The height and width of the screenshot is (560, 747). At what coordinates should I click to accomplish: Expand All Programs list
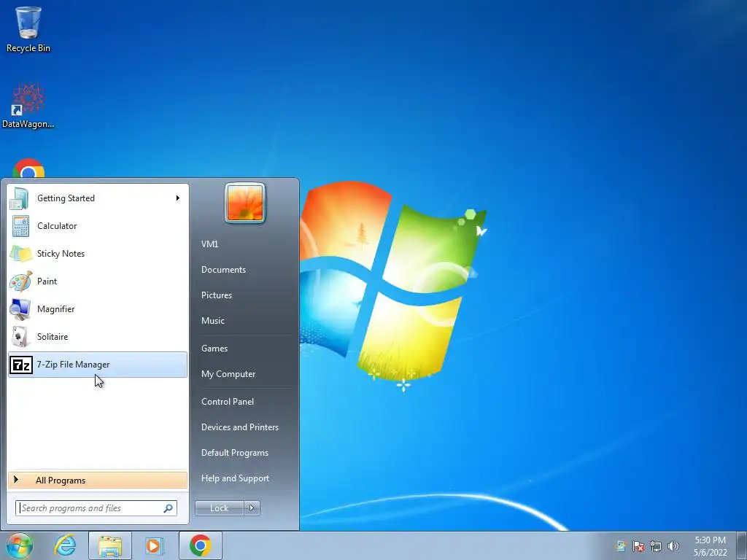coord(97,480)
